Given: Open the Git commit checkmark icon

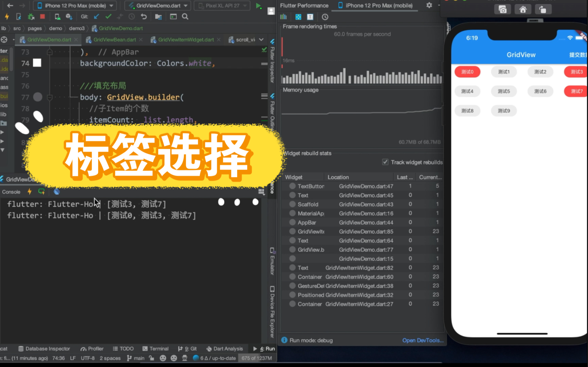Looking at the screenshot, I should 108,16.
